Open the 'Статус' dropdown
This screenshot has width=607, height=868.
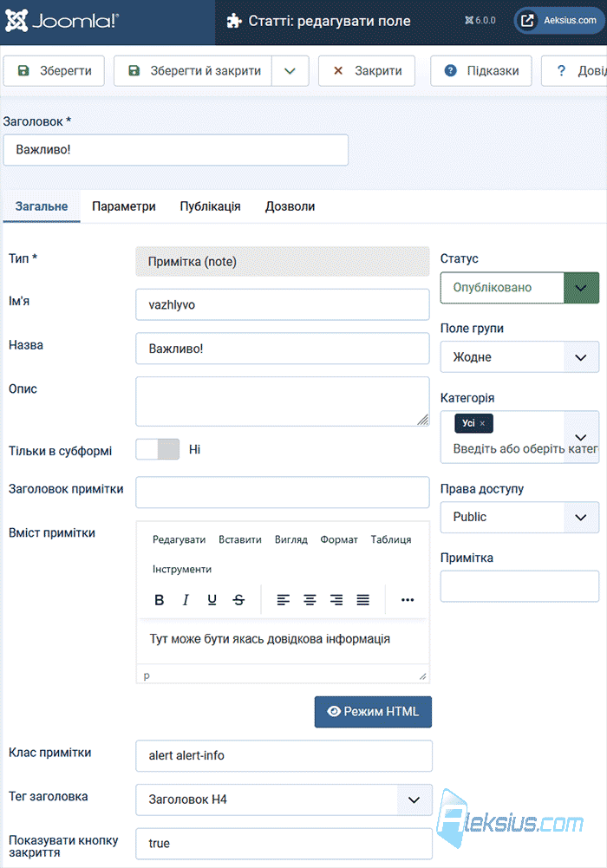tap(519, 287)
